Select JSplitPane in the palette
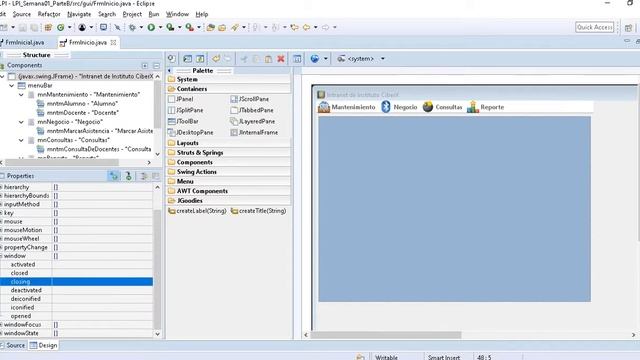 coord(185,110)
